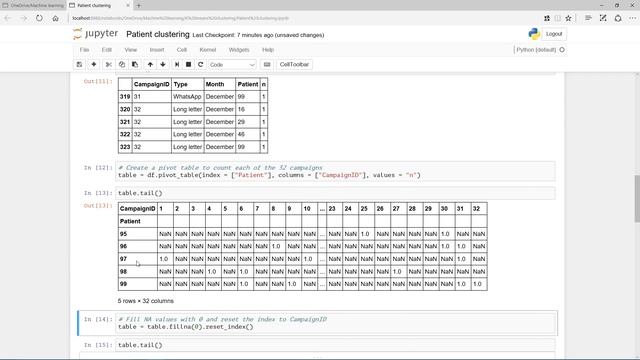Select the In [13] table.tail() cell
Screen dimensions: 640x360
[335, 193]
